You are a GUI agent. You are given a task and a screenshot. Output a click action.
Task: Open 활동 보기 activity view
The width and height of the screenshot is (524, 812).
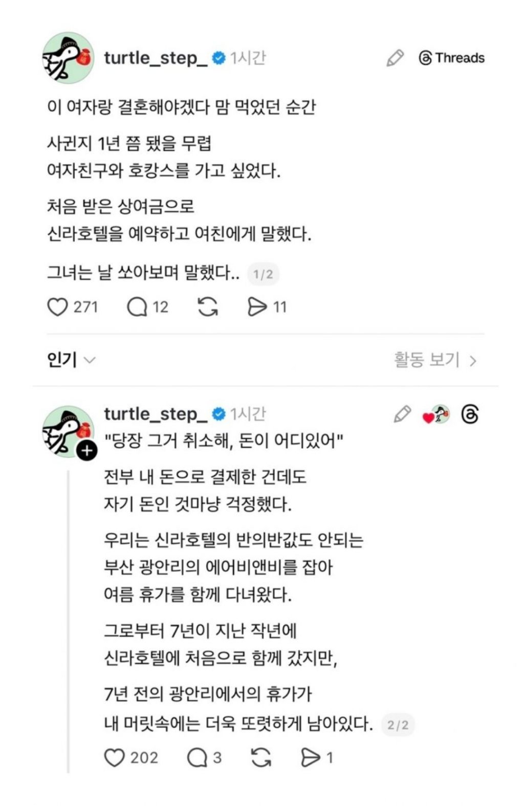pos(435,360)
